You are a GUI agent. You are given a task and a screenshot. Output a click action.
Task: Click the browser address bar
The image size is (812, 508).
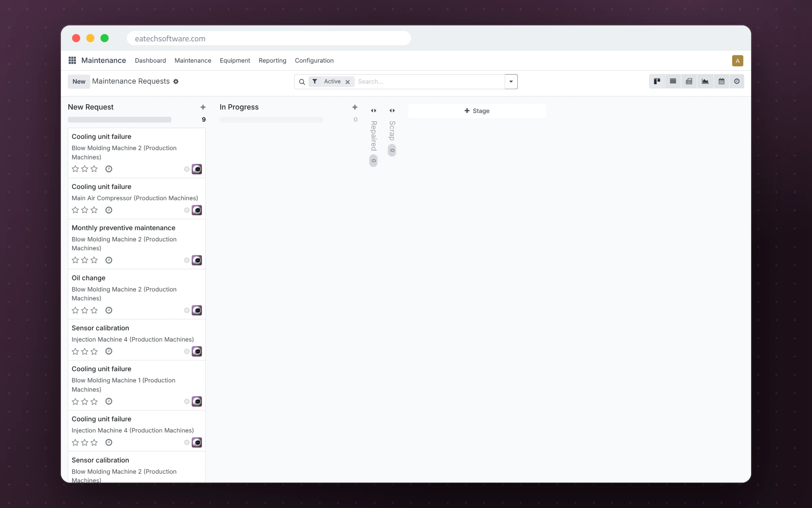point(269,38)
